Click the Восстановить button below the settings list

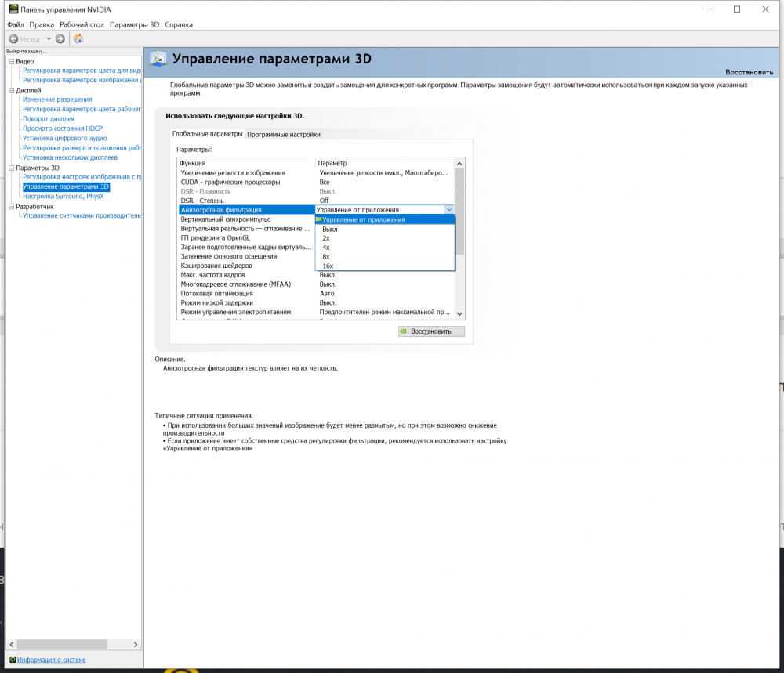[430, 331]
